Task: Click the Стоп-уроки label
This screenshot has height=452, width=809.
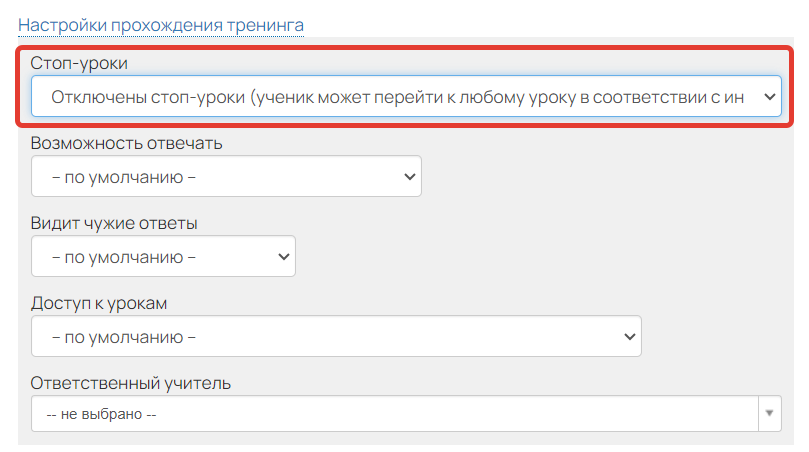Action: click(79, 63)
